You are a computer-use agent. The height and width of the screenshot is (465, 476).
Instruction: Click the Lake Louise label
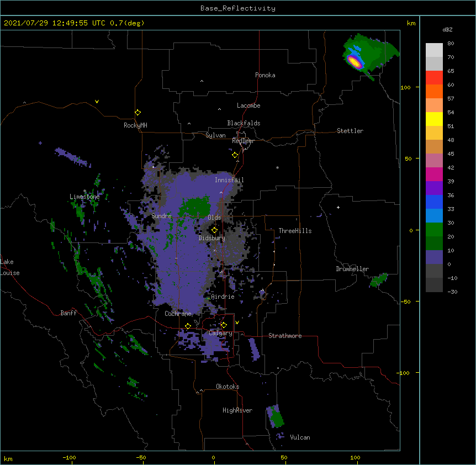pyautogui.click(x=10, y=267)
